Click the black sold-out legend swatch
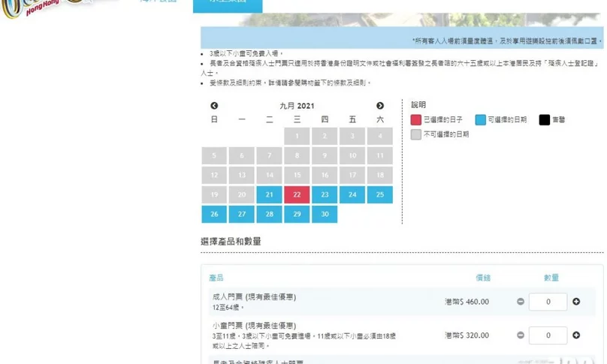607x364 pixels. [545, 119]
